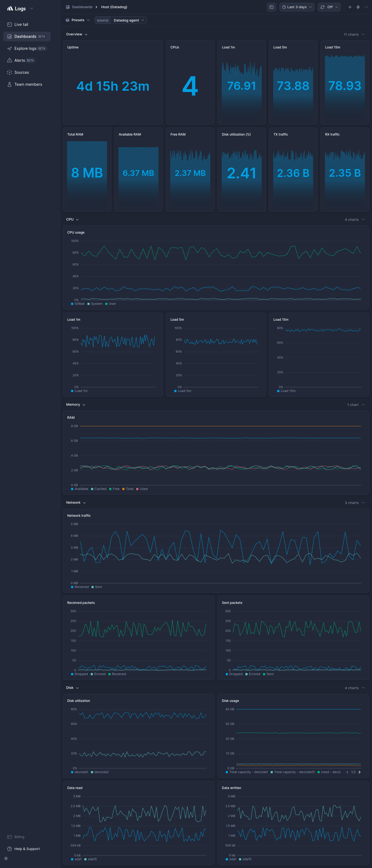Click the Free RAM 2.37 MB card
This screenshot has width=372, height=868.
coord(190,170)
